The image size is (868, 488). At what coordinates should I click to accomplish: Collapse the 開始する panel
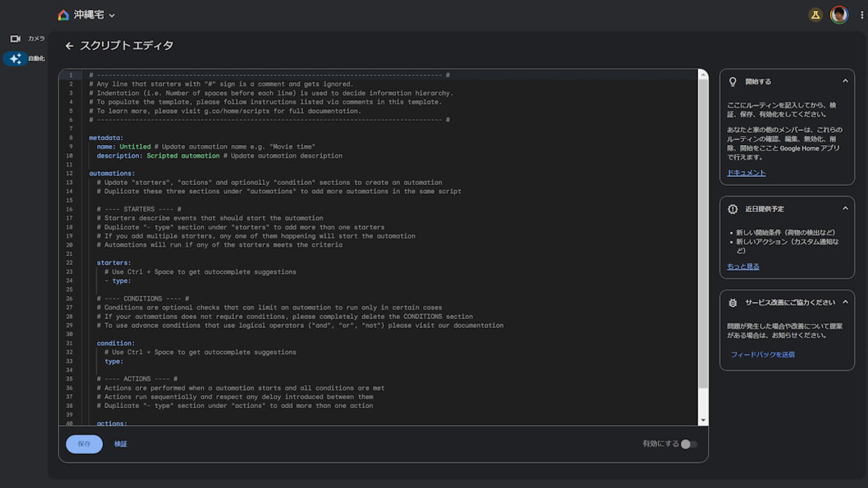point(845,81)
